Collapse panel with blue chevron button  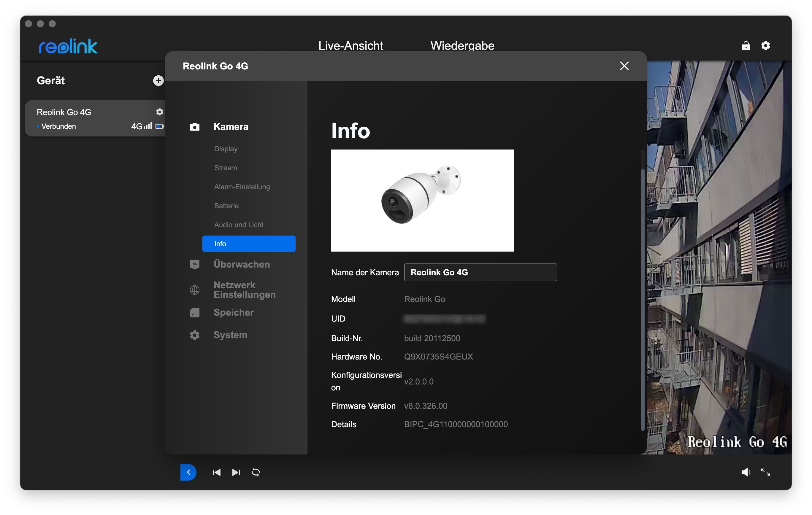(188, 472)
